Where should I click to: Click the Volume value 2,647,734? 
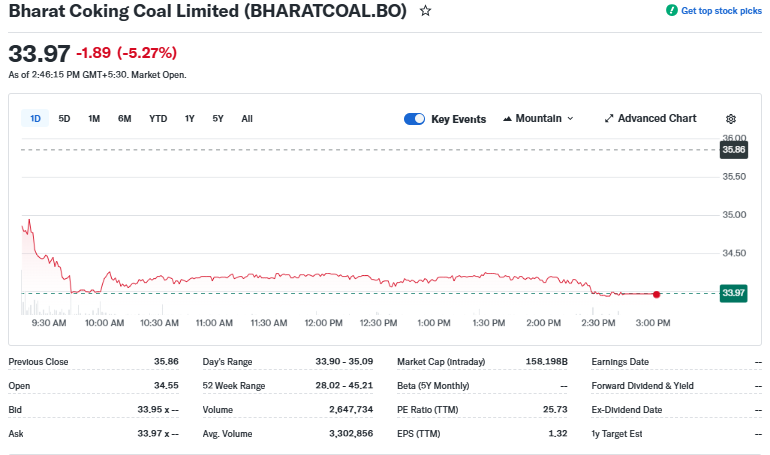(x=351, y=409)
